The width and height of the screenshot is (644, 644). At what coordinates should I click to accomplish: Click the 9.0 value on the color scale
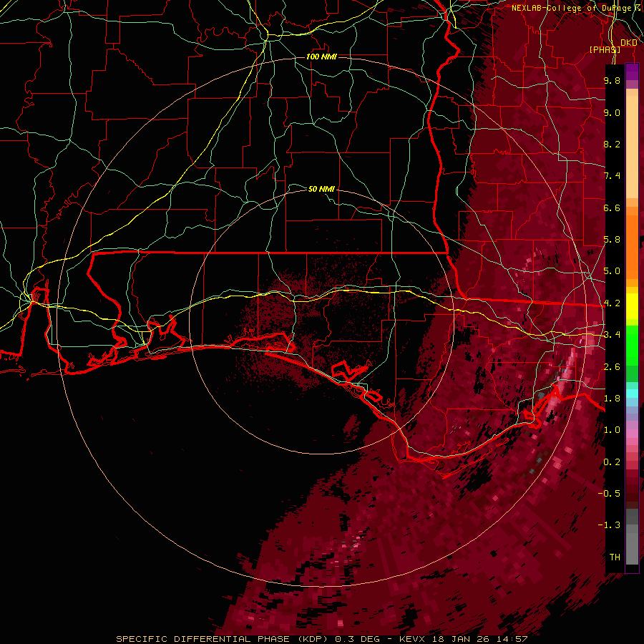point(612,112)
